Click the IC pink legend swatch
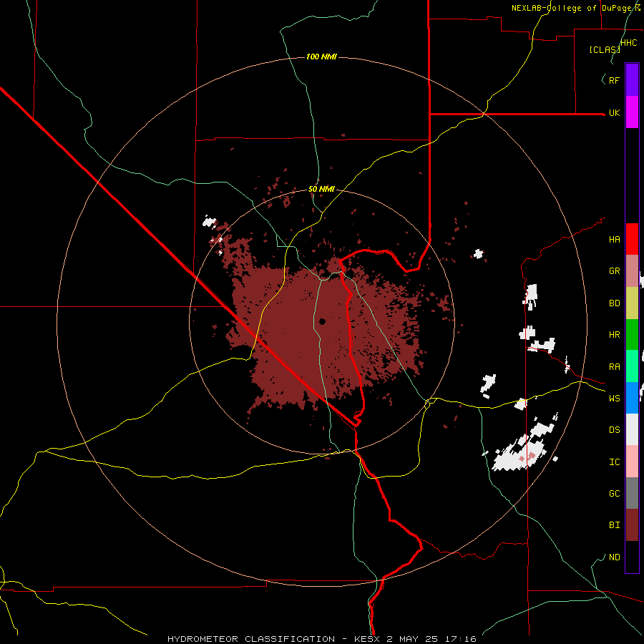Image resolution: width=644 pixels, height=644 pixels. click(632, 462)
